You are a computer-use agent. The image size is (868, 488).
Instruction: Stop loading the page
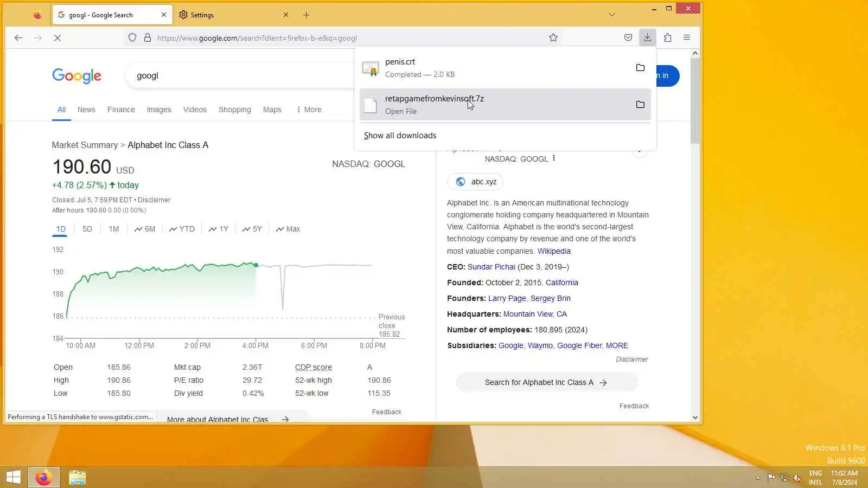tap(58, 38)
